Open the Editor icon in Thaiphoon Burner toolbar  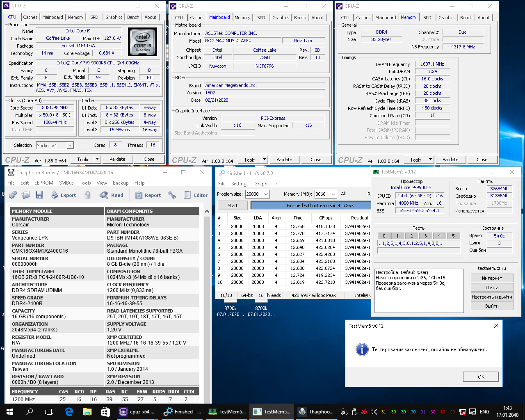[187, 195]
